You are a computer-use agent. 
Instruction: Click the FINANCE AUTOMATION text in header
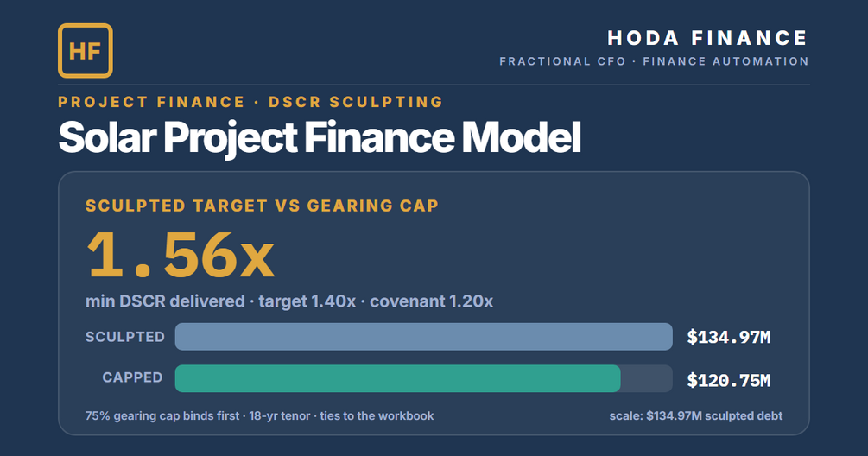coord(725,61)
